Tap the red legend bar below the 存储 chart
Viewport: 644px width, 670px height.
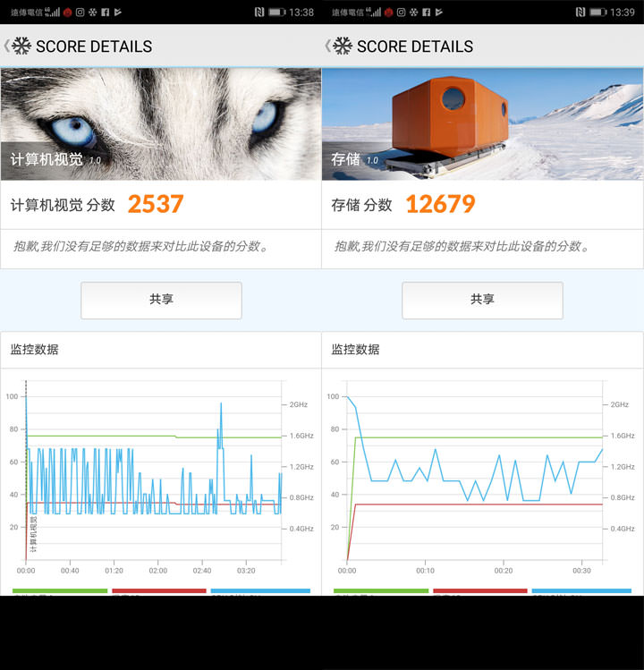click(479, 590)
